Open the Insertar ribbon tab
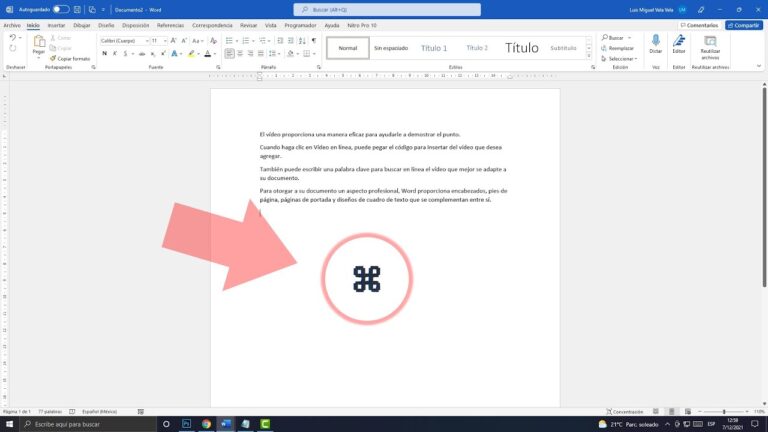This screenshot has height=432, width=768. (x=56, y=25)
